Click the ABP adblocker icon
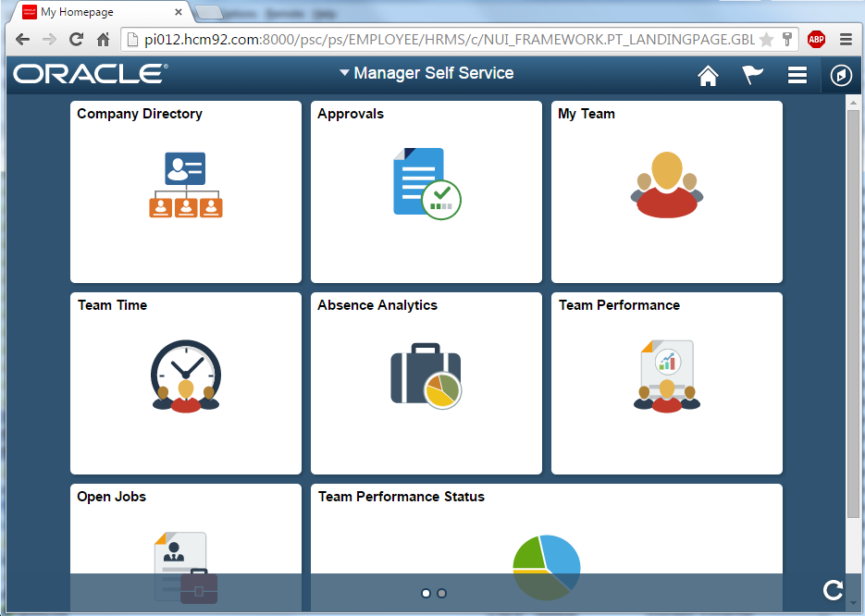This screenshot has width=865, height=616. pos(815,39)
